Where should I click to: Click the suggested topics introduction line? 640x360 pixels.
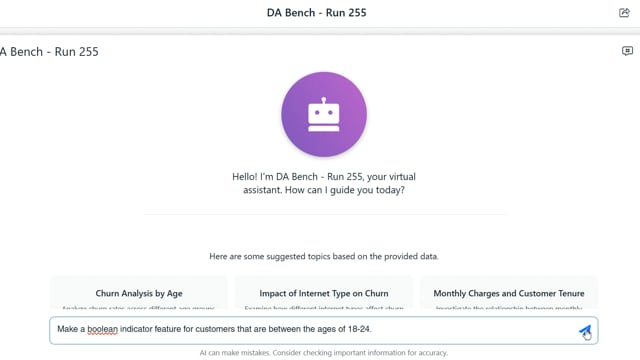324,256
